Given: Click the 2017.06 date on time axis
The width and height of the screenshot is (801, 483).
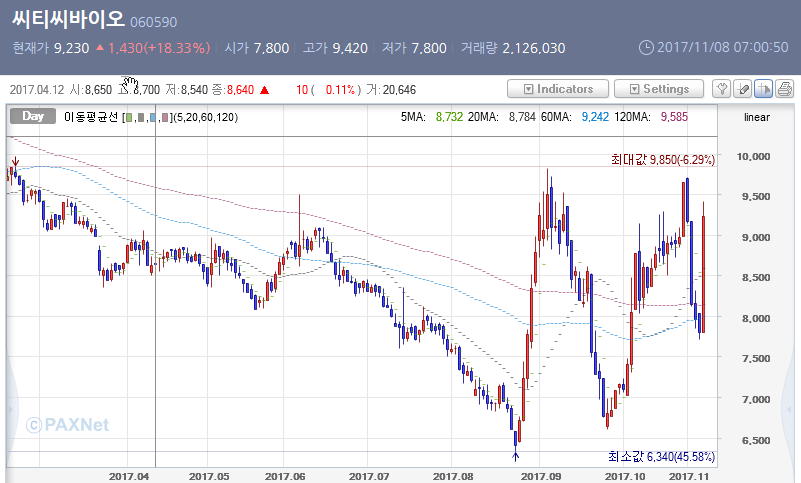Looking at the screenshot, I should point(289,476).
